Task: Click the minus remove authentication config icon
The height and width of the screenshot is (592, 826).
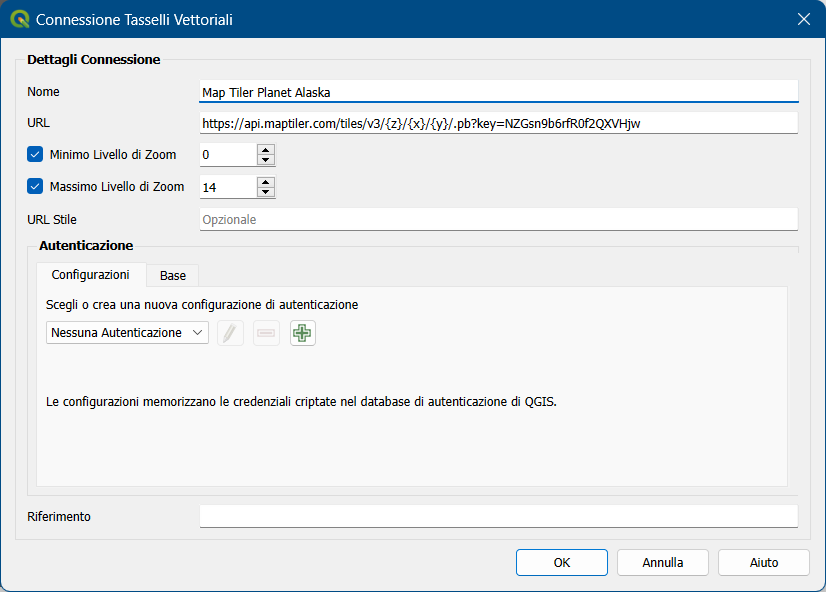Action: click(x=266, y=333)
